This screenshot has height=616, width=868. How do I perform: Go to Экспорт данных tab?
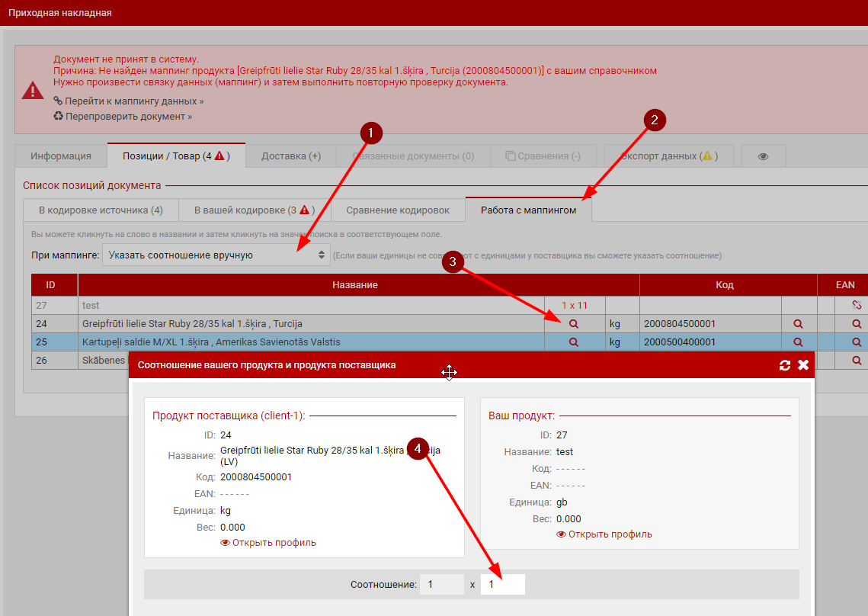(x=668, y=156)
